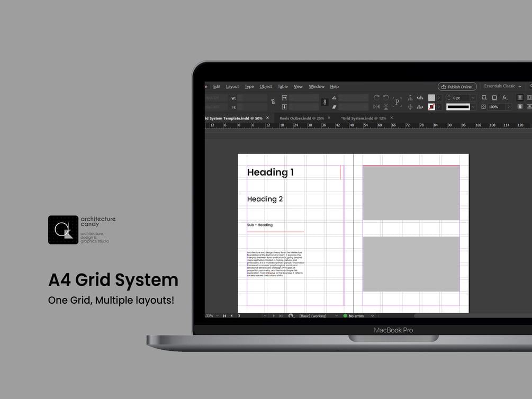The width and height of the screenshot is (532, 399).
Task: Click the select content icon
Action: [410, 107]
